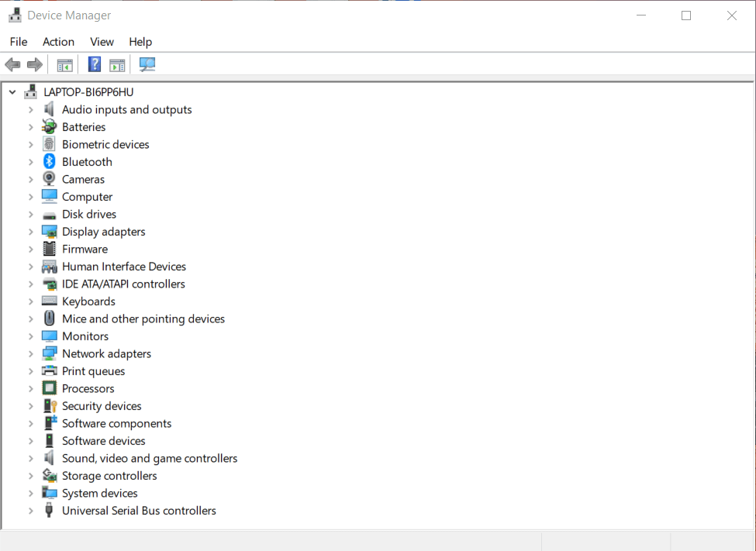Click the Keyboards category icon
This screenshot has width=756, height=551.
pos(49,301)
